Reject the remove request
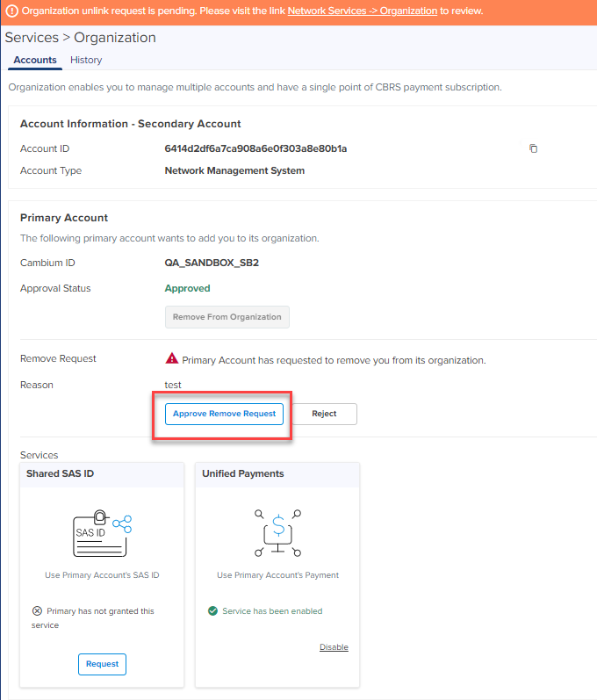Screen dimensions: 597x700 [324, 414]
